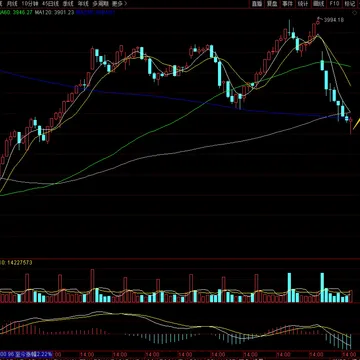Click the 画线 draw line button
360x360 pixels.
pos(319,4)
